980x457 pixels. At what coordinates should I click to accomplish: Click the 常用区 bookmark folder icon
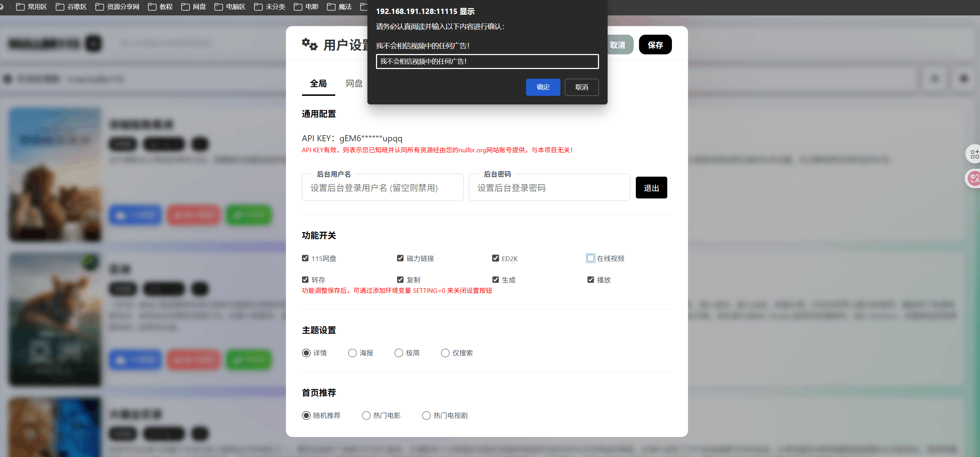20,7
